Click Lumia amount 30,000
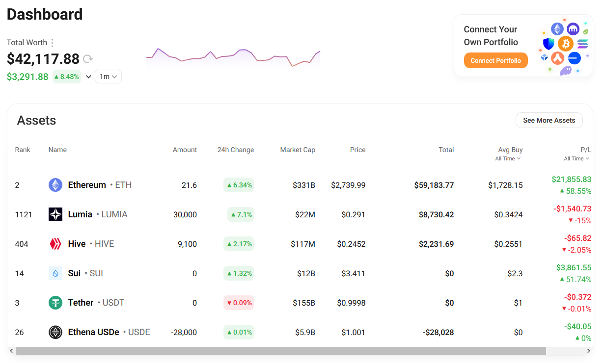This screenshot has height=364, width=605. [185, 214]
